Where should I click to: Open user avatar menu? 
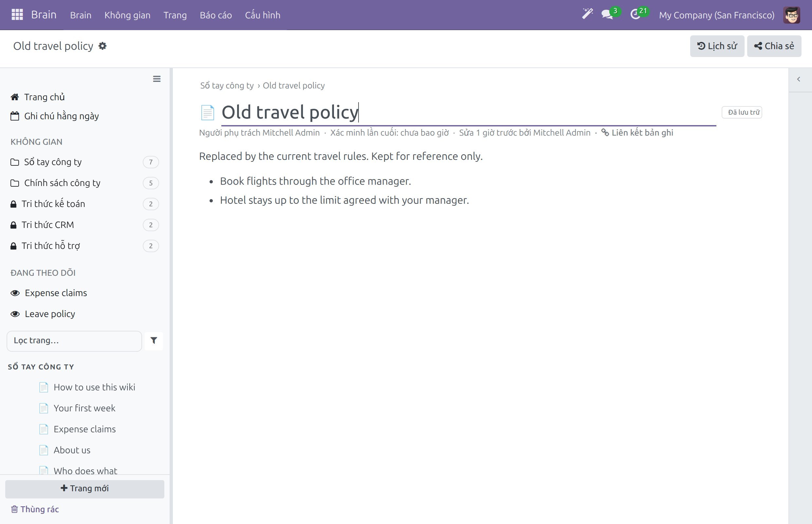click(x=791, y=15)
